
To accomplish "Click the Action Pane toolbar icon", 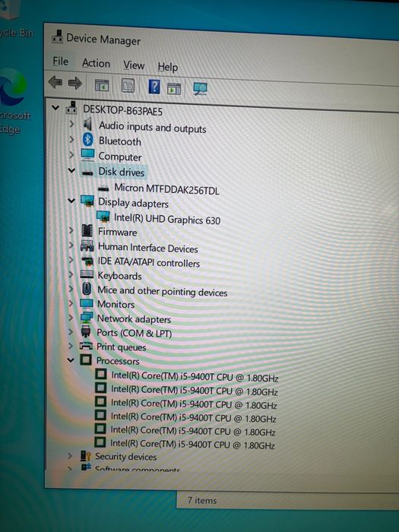I will [x=174, y=88].
